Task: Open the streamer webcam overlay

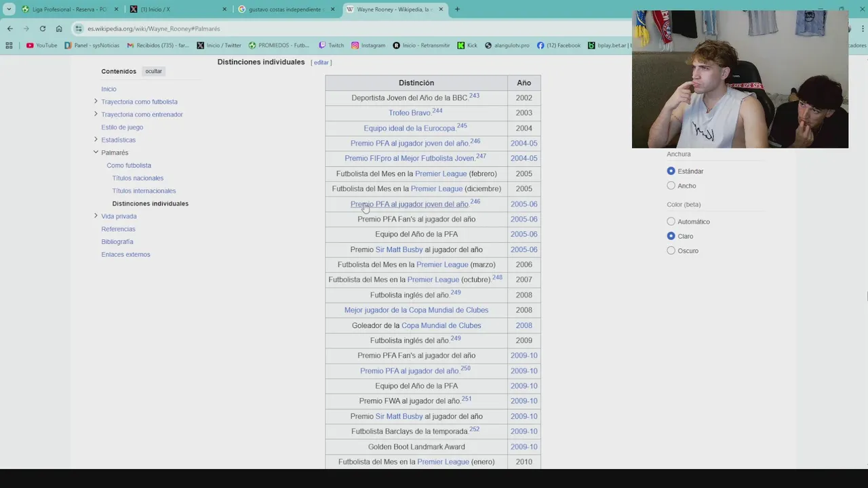Action: [740, 79]
